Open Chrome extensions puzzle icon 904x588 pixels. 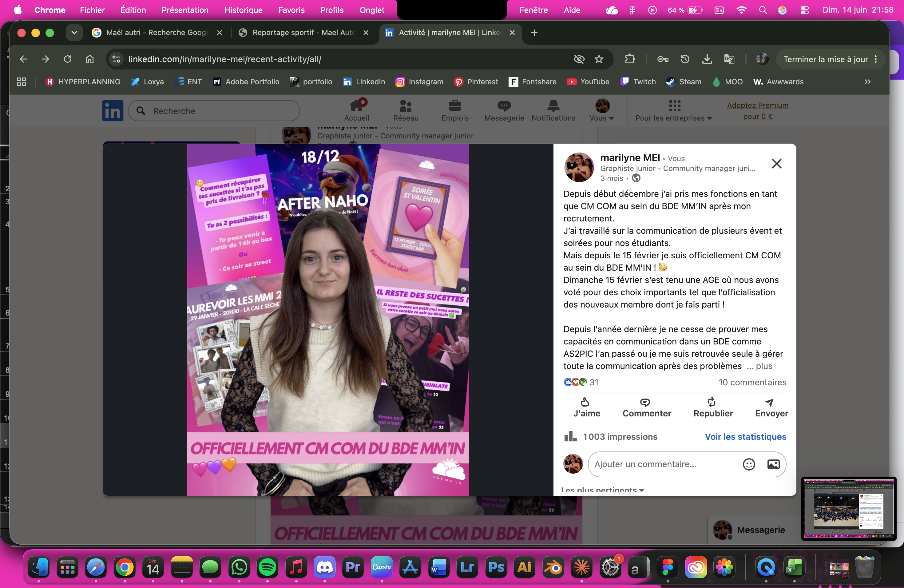coord(630,59)
